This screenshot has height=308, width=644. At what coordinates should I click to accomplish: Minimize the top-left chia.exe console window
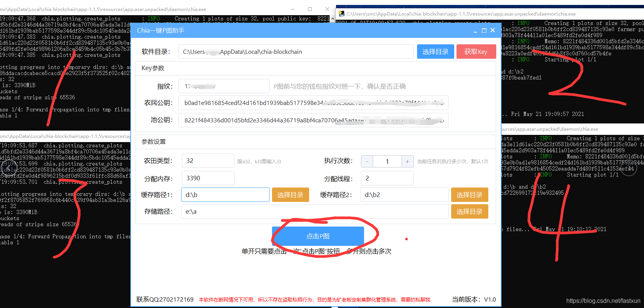pos(293,9)
